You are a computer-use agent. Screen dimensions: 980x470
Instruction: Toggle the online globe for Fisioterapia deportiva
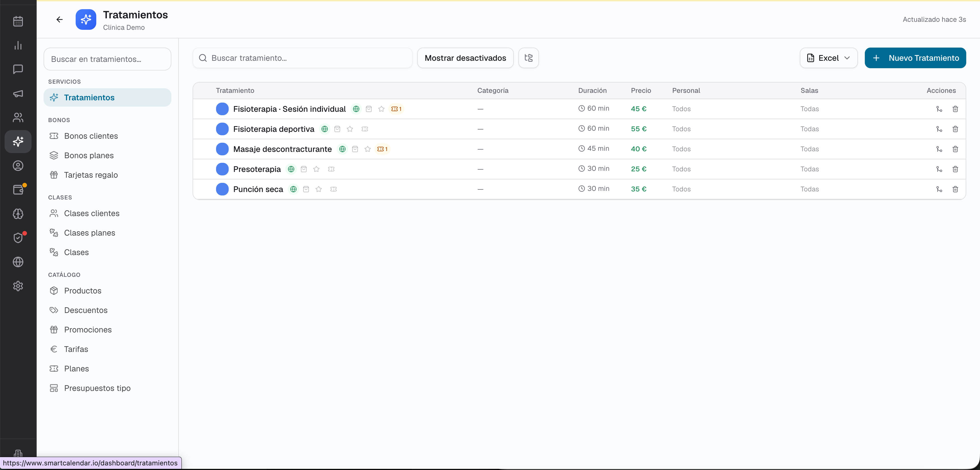click(324, 129)
